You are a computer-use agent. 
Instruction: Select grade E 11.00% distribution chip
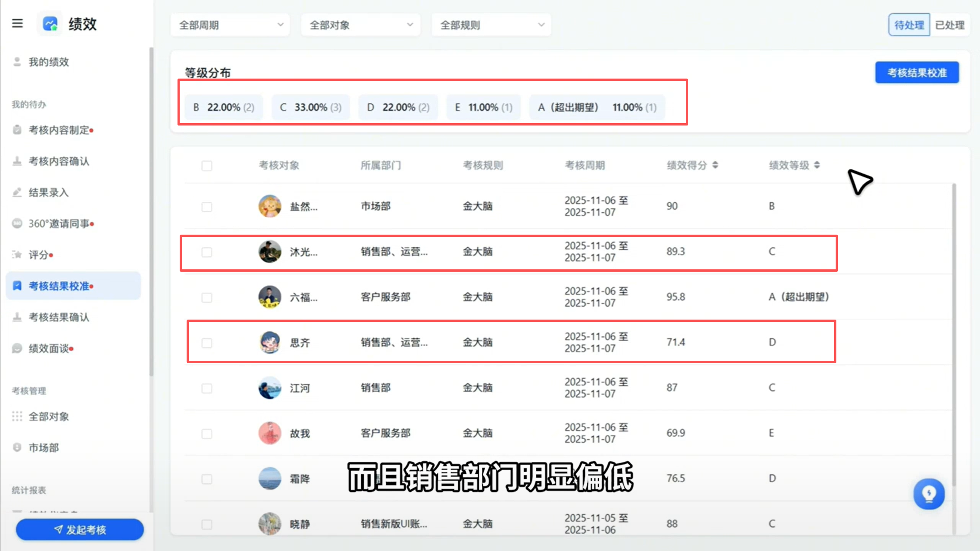point(483,107)
